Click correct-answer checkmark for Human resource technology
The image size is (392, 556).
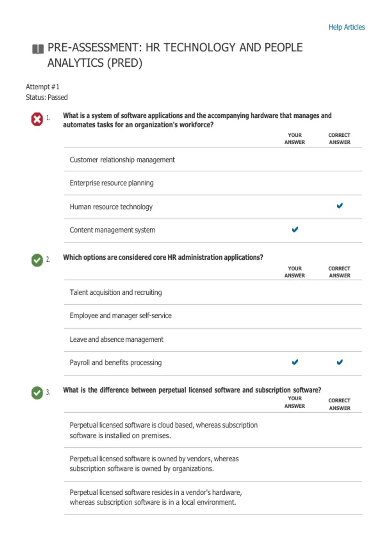point(340,206)
